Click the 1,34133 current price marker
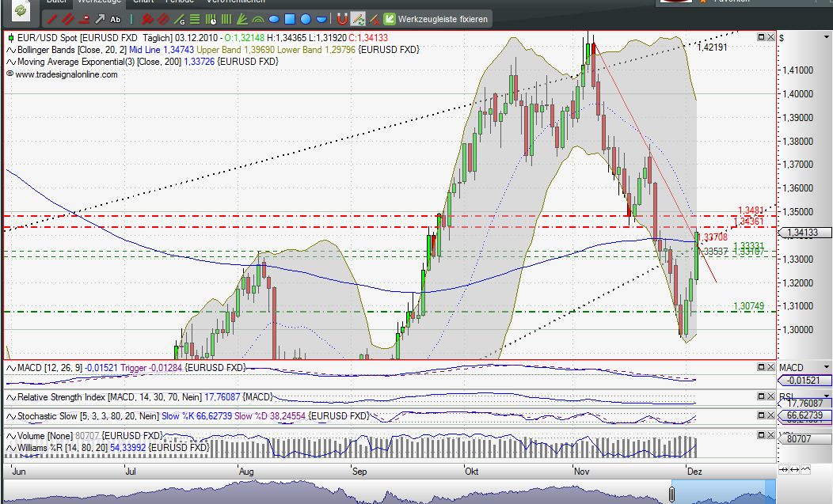Image resolution: width=833 pixels, height=504 pixels. (x=804, y=232)
